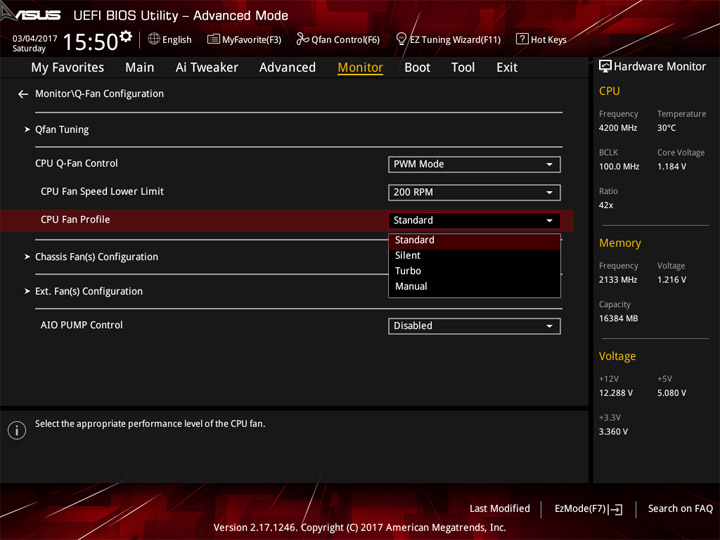Image resolution: width=720 pixels, height=540 pixels.
Task: Click EzMode(F7) button at the bottom
Action: 588,509
